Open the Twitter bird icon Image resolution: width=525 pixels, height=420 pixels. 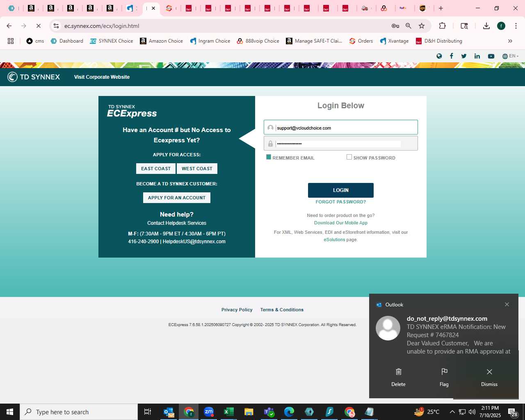(464, 56)
